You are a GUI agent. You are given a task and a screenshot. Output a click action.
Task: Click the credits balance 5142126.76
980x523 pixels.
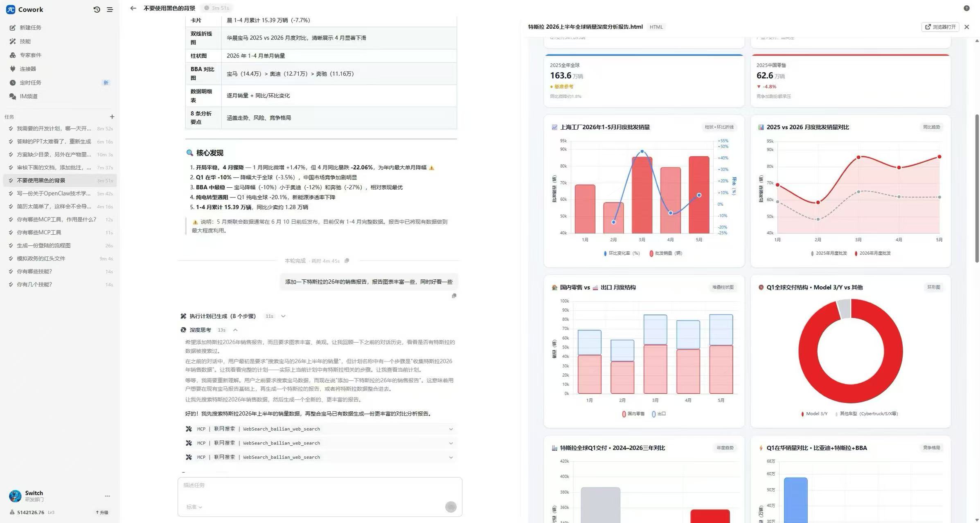click(x=30, y=512)
